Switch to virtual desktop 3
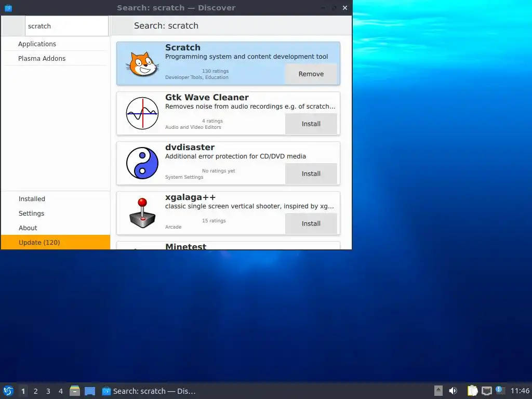The image size is (532, 399). pos(48,391)
